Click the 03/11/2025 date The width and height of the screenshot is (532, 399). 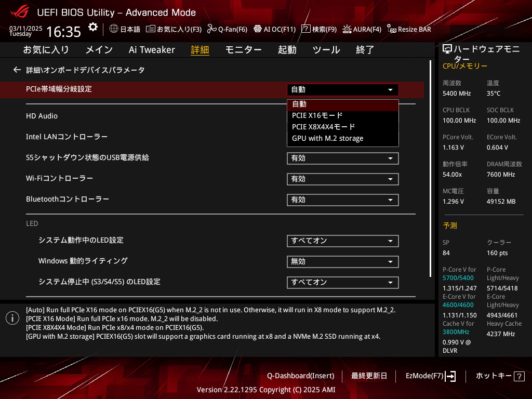point(26,29)
